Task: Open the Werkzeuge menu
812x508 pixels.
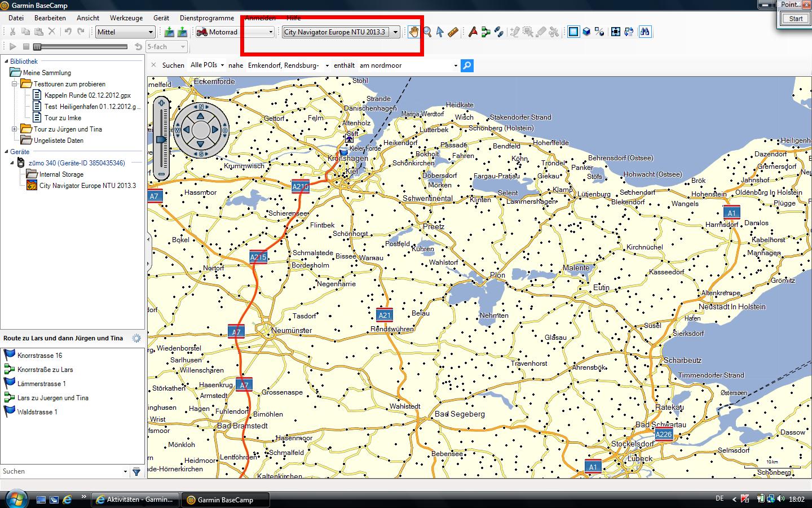Action: pos(126,18)
